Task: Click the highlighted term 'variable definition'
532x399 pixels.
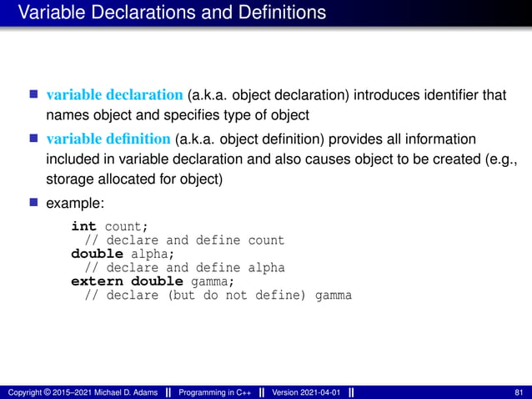Action: click(108, 139)
